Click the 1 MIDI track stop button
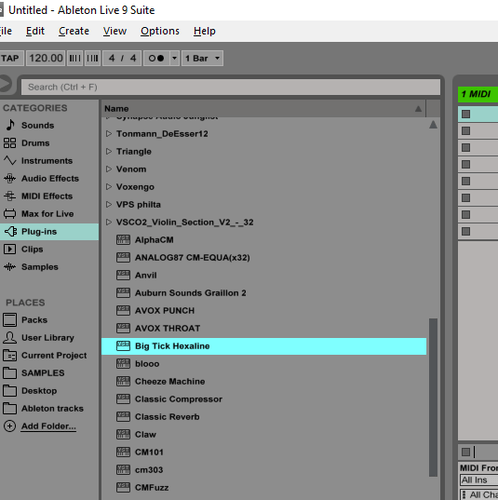The image size is (498, 500). 466,452
